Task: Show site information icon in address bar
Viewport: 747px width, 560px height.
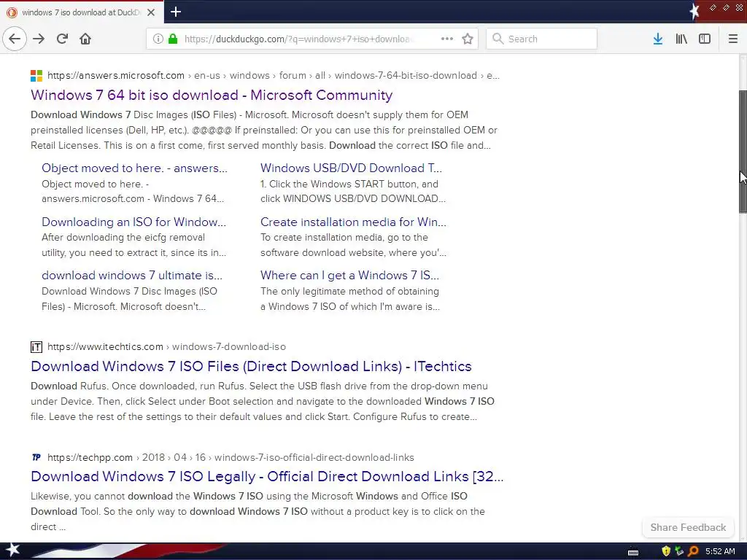Action: [158, 39]
